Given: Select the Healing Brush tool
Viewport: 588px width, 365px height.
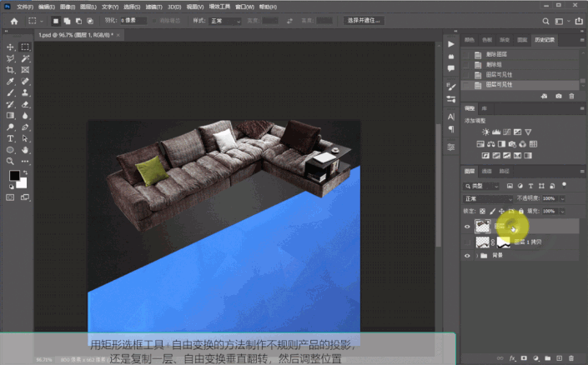Looking at the screenshot, I should coord(25,82).
